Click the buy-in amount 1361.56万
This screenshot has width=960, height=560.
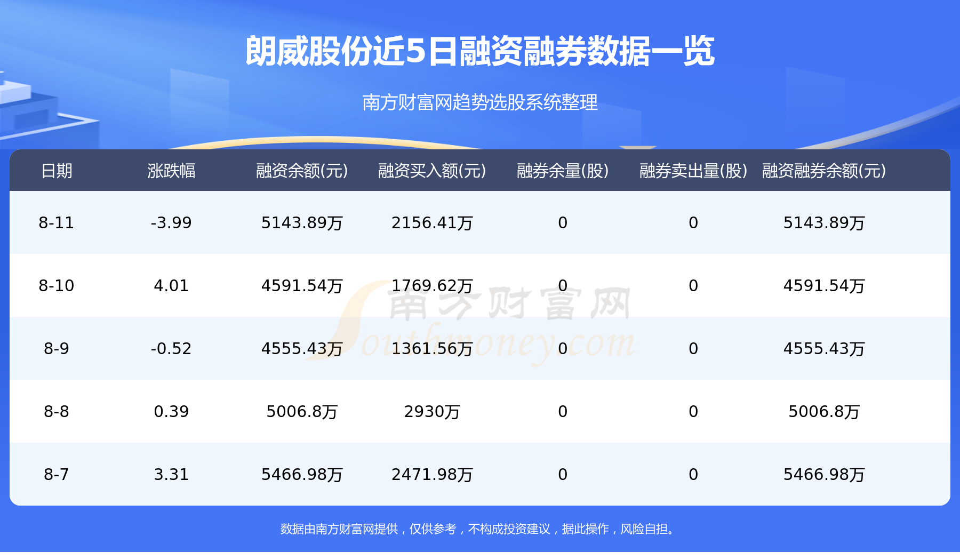(x=432, y=348)
